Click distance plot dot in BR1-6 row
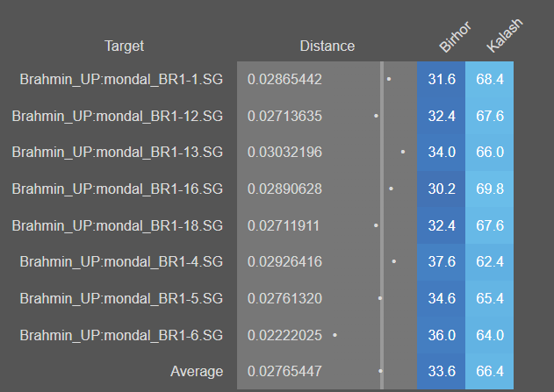The image size is (554, 392). pos(335,335)
